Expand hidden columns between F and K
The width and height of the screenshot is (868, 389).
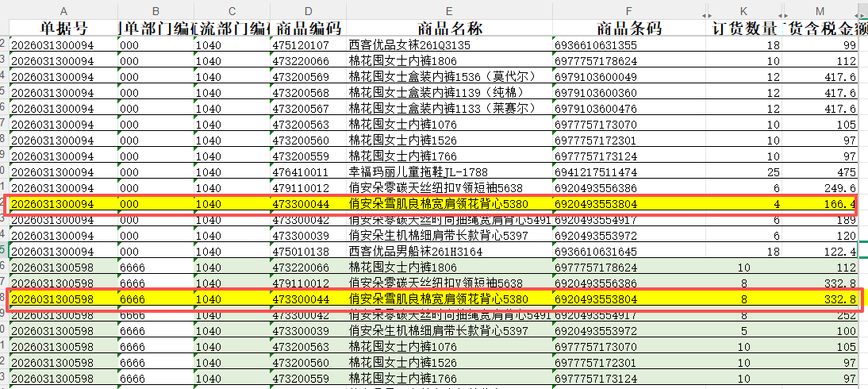click(x=706, y=15)
